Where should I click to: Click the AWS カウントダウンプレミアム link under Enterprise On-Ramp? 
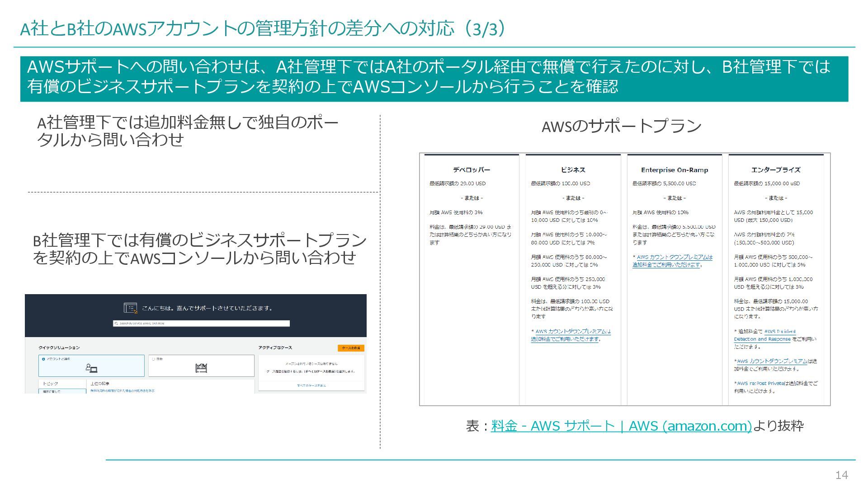click(672, 261)
